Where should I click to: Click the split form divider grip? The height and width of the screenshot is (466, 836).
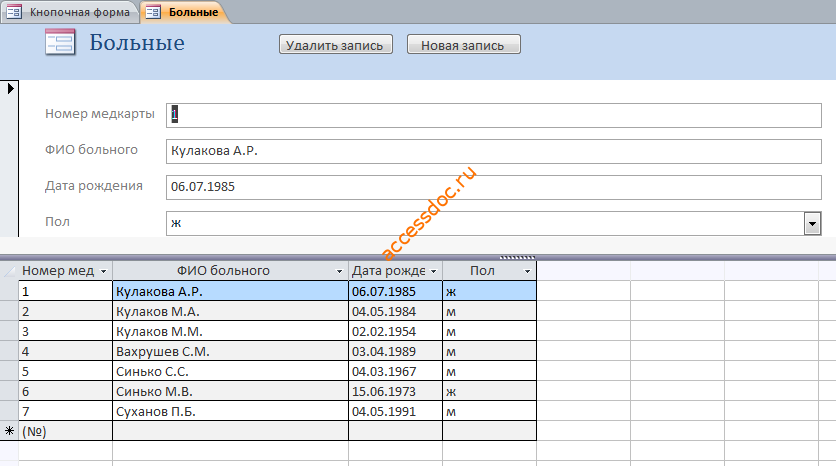[x=517, y=258]
